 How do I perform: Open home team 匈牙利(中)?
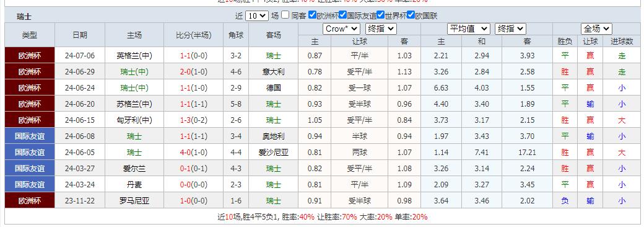point(134,120)
